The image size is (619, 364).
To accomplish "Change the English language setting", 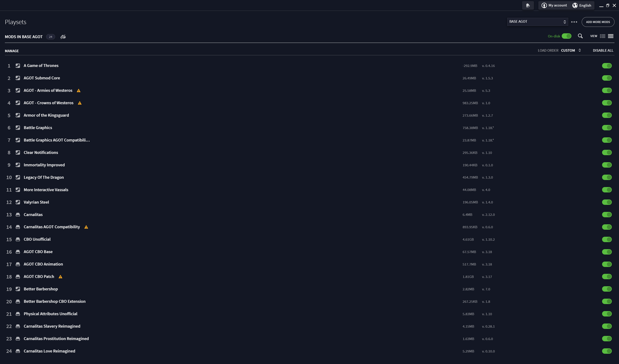I will coord(582,5).
